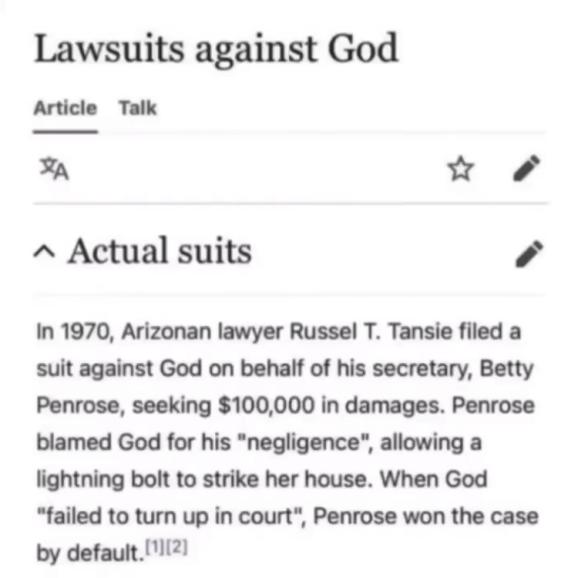Star this article to watchlist
Screen dimensions: 578x578
(461, 169)
